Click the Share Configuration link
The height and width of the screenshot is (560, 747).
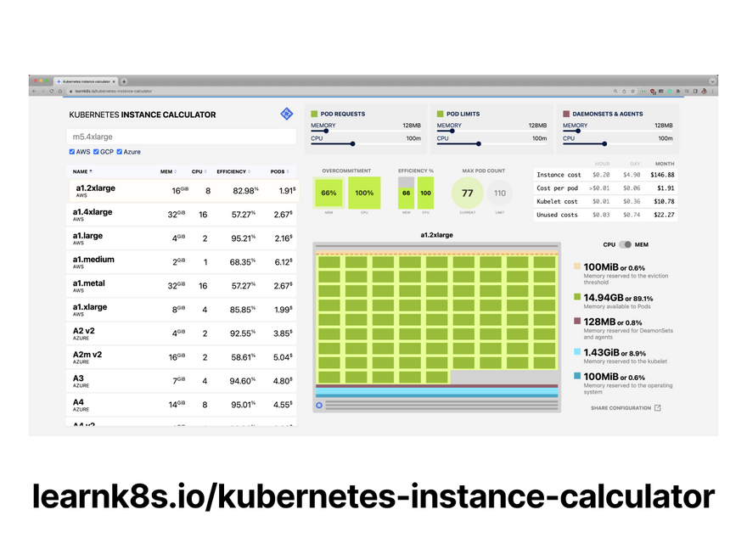tap(621, 408)
